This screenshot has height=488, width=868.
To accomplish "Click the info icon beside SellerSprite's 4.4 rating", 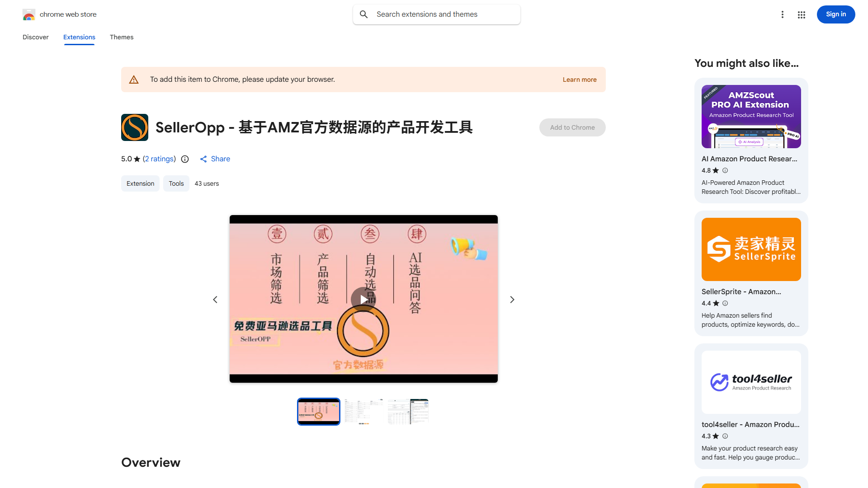I will coord(725,303).
